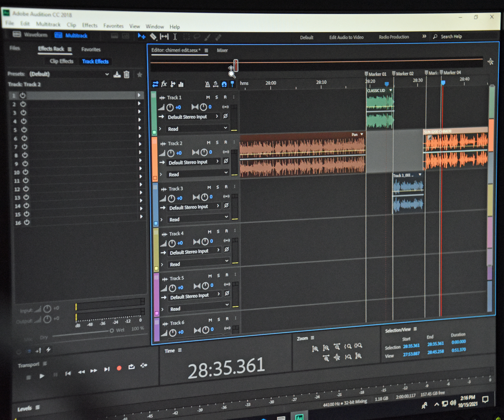The height and width of the screenshot is (420, 504).
Task: Solo Track 2 with S button
Action: click(x=217, y=142)
